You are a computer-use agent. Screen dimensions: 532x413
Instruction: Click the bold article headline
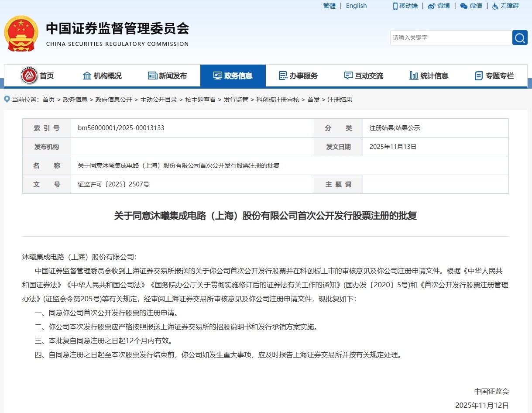(265, 216)
